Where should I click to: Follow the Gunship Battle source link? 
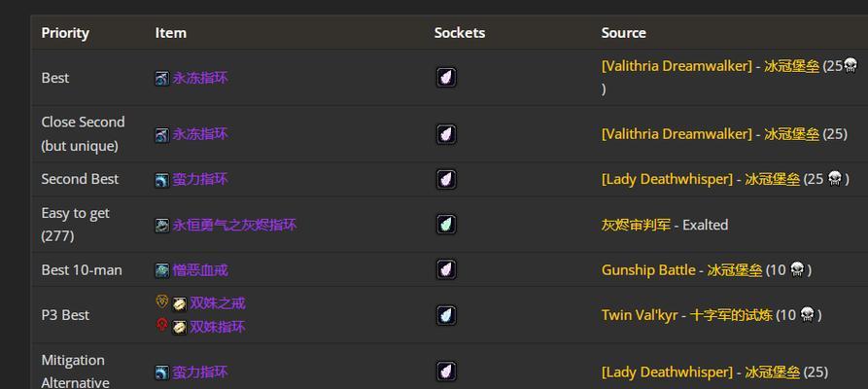coord(648,269)
